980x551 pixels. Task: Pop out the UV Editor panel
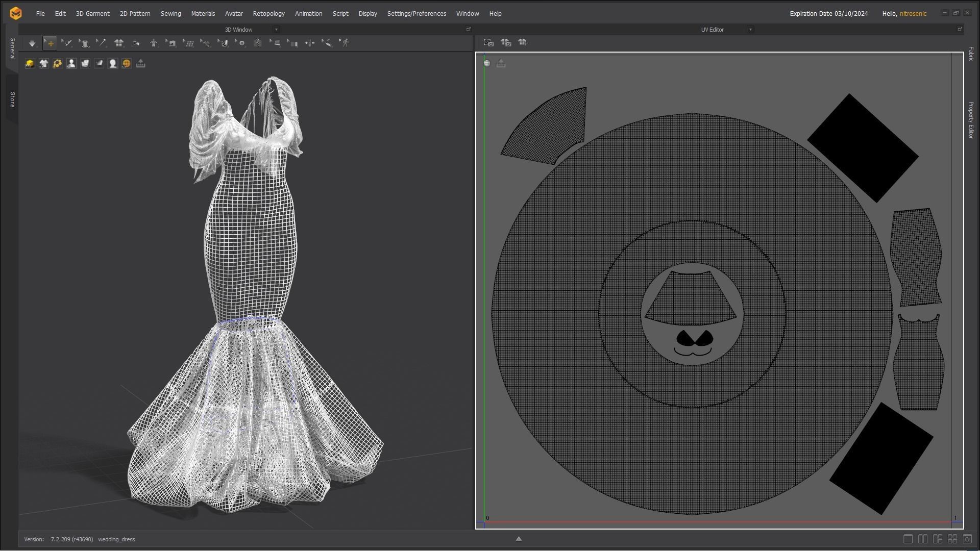(x=960, y=29)
